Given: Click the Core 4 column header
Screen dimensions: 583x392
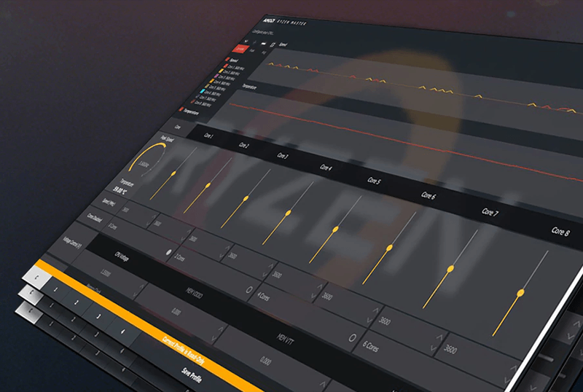Looking at the screenshot, I should point(326,168).
